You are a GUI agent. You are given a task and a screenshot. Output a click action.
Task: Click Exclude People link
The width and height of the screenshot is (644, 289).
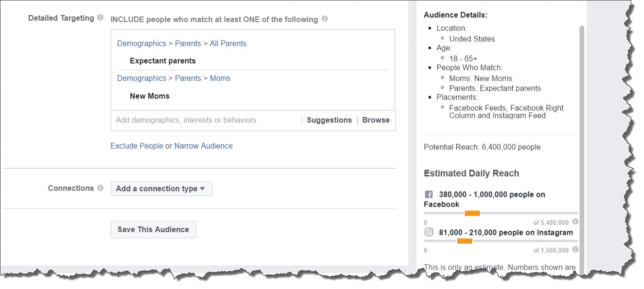click(137, 146)
